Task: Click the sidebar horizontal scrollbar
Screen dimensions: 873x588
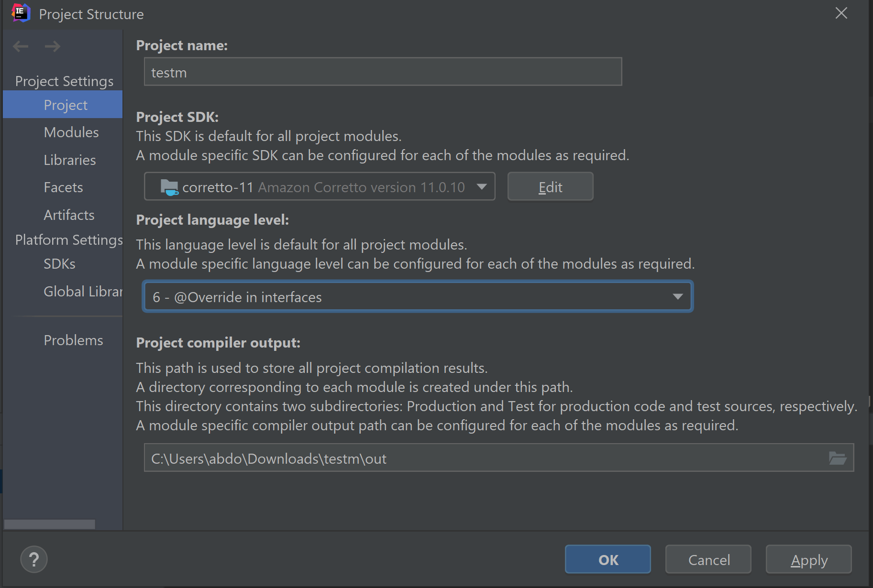Action: (49, 524)
